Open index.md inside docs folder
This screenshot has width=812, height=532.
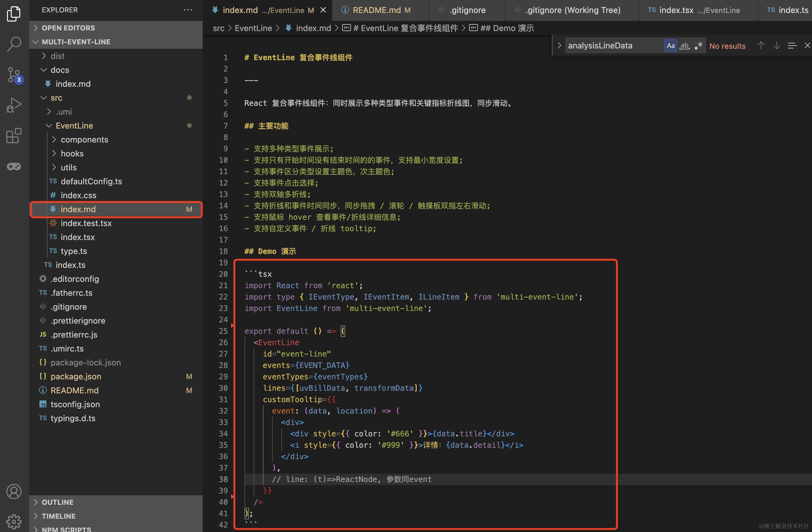(x=116, y=84)
